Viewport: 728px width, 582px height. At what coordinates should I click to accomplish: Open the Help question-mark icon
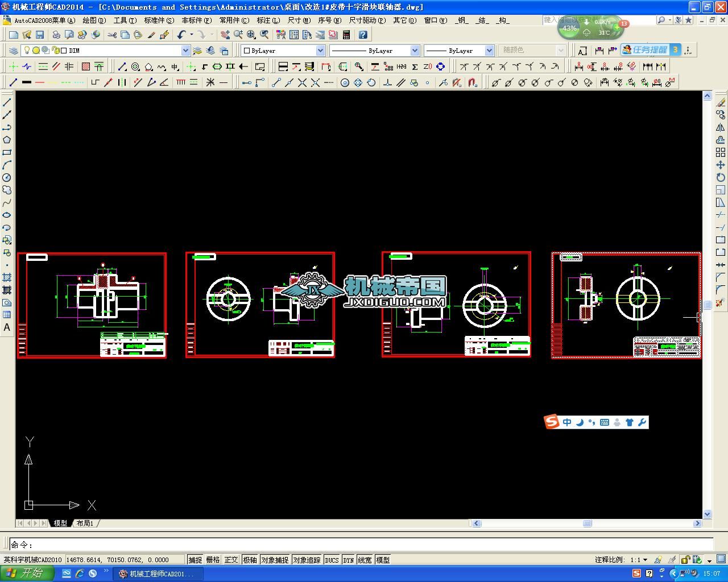click(x=363, y=35)
